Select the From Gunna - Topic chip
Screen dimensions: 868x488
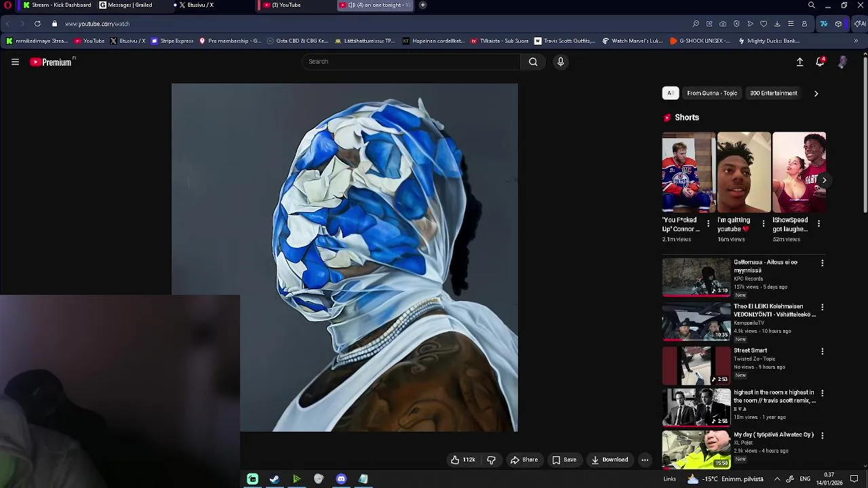click(711, 93)
